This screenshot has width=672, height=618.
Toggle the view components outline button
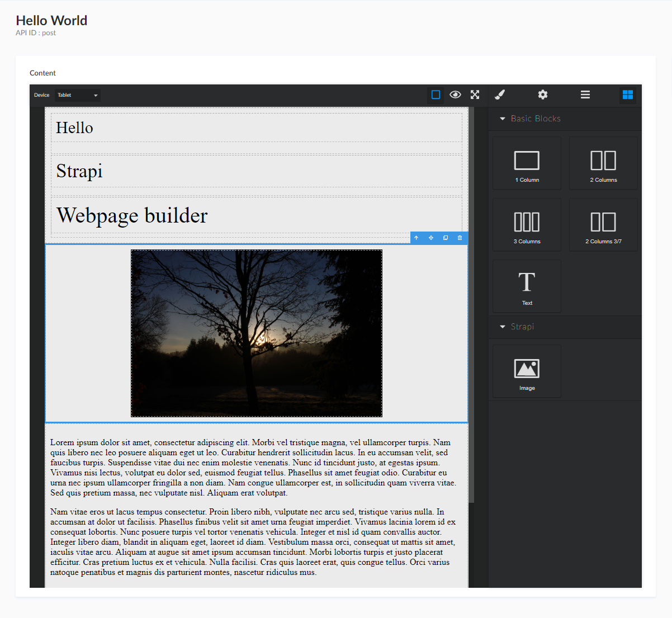tap(436, 95)
